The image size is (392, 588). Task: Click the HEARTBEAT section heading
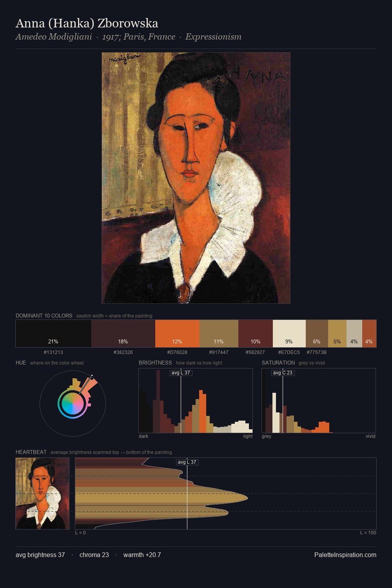click(31, 452)
